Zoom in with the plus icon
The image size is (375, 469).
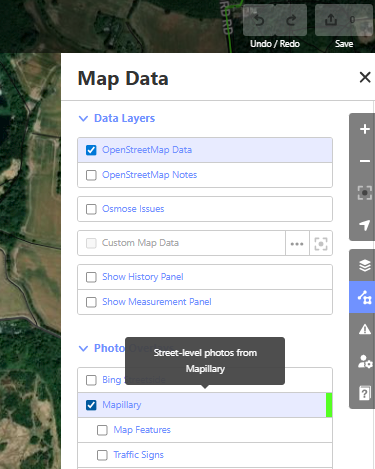(x=365, y=129)
